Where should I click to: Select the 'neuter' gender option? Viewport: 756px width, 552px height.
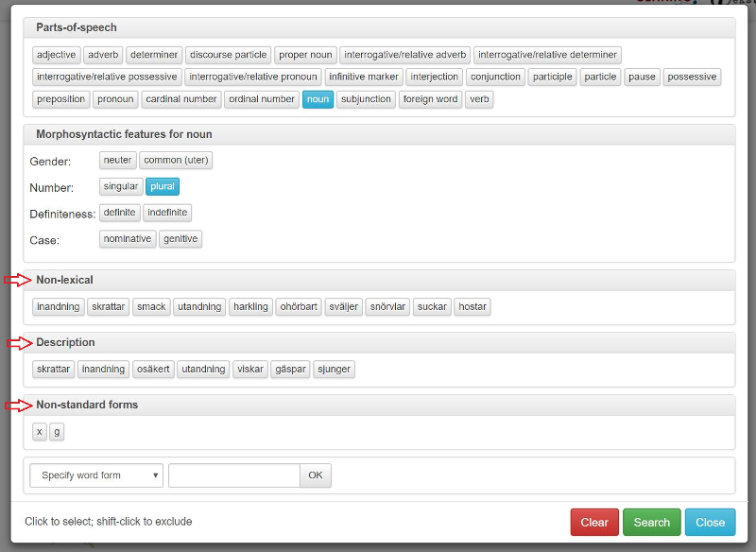(118, 161)
